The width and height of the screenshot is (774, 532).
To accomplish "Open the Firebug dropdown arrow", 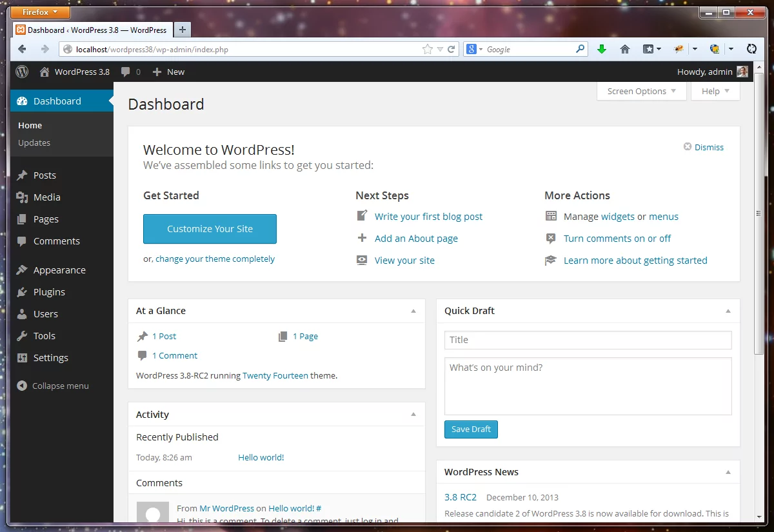I will [695, 49].
